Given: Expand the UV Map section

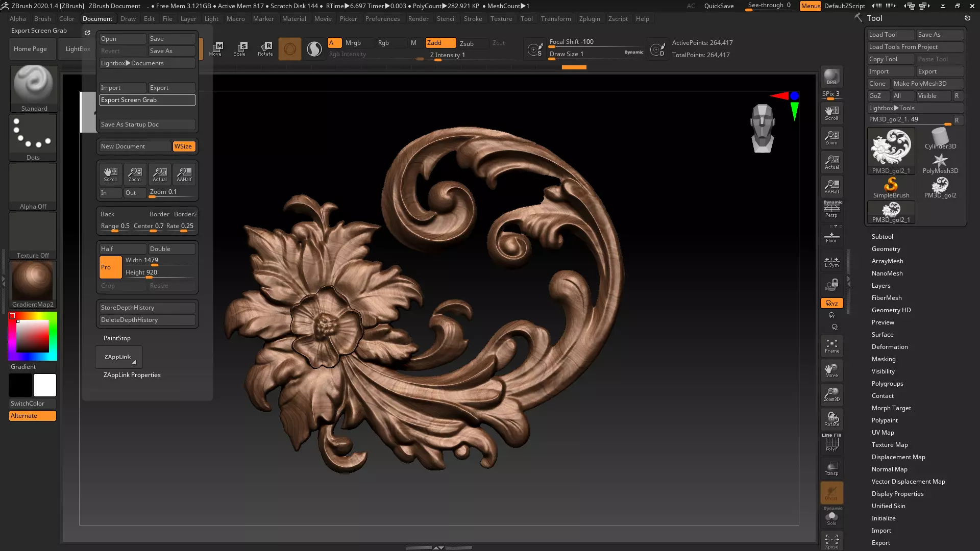Looking at the screenshot, I should click(x=883, y=433).
